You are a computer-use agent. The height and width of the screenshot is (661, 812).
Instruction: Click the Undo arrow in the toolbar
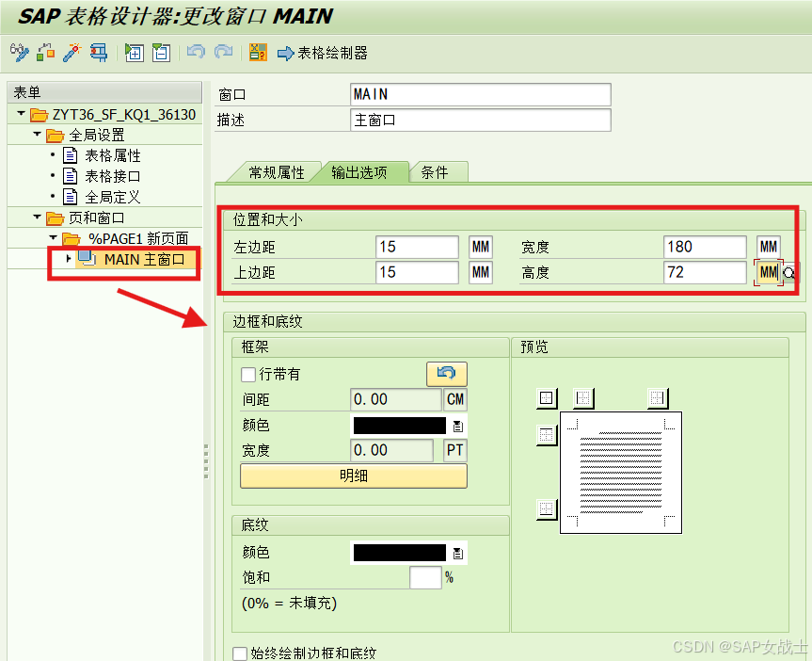pyautogui.click(x=196, y=52)
